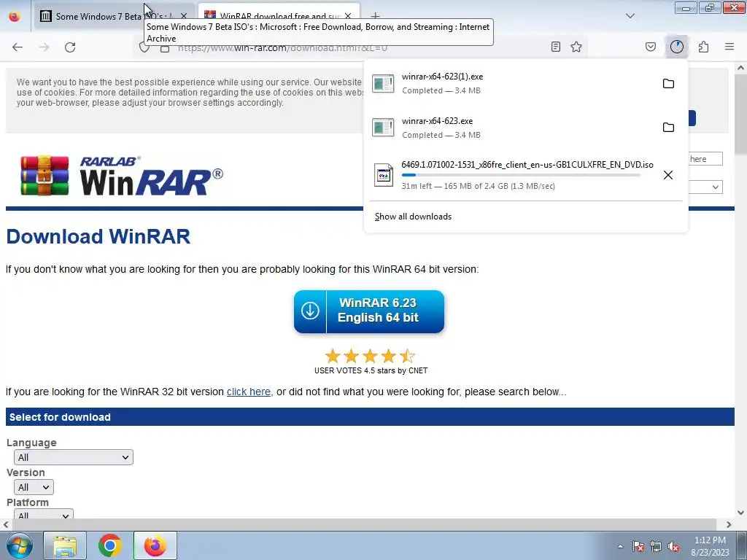Viewport: 747px width, 560px height.
Task: Open the dropdown below the search field
Action: point(705,187)
